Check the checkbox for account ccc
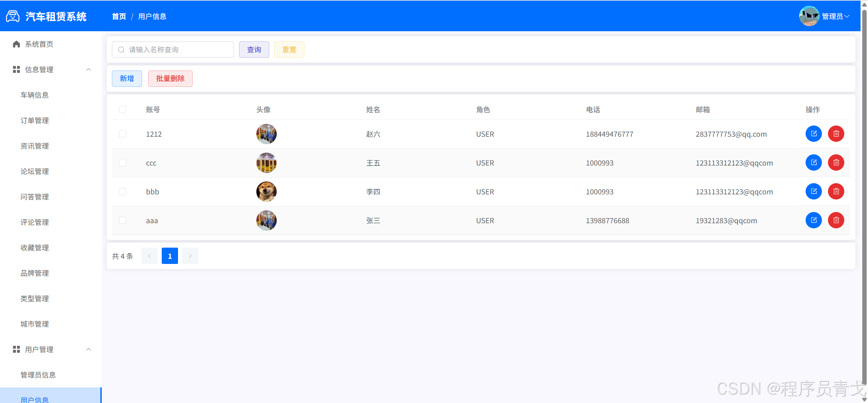 click(x=122, y=163)
